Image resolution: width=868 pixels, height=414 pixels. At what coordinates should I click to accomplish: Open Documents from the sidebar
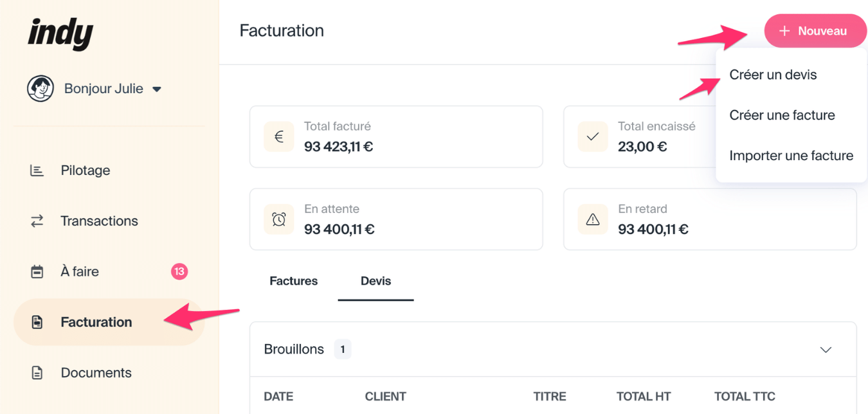[96, 373]
